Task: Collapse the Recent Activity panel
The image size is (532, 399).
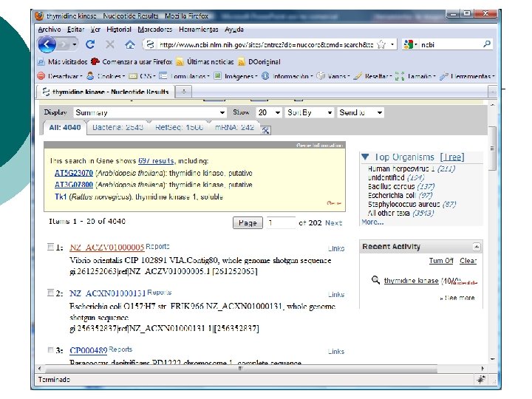Action: [x=477, y=247]
